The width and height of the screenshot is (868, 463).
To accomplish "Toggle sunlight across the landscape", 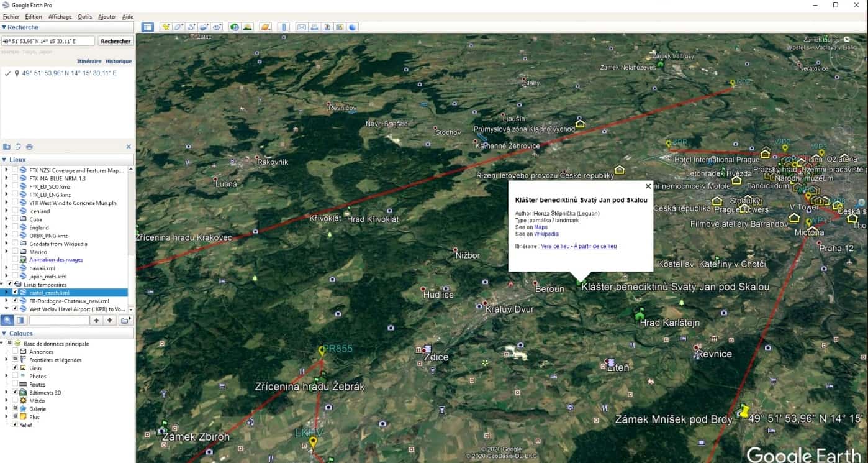I will [248, 27].
